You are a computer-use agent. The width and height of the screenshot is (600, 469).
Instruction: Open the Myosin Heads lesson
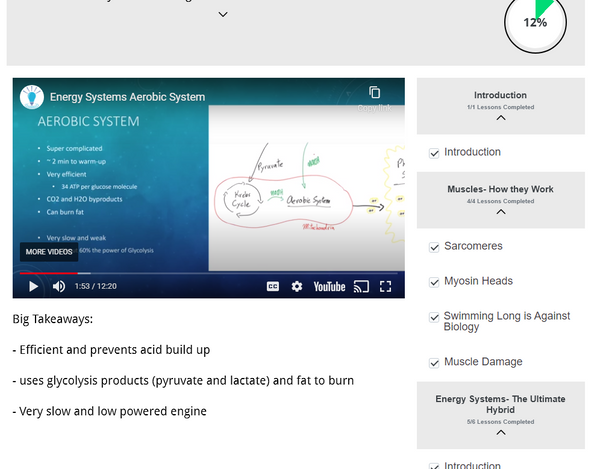click(x=478, y=281)
